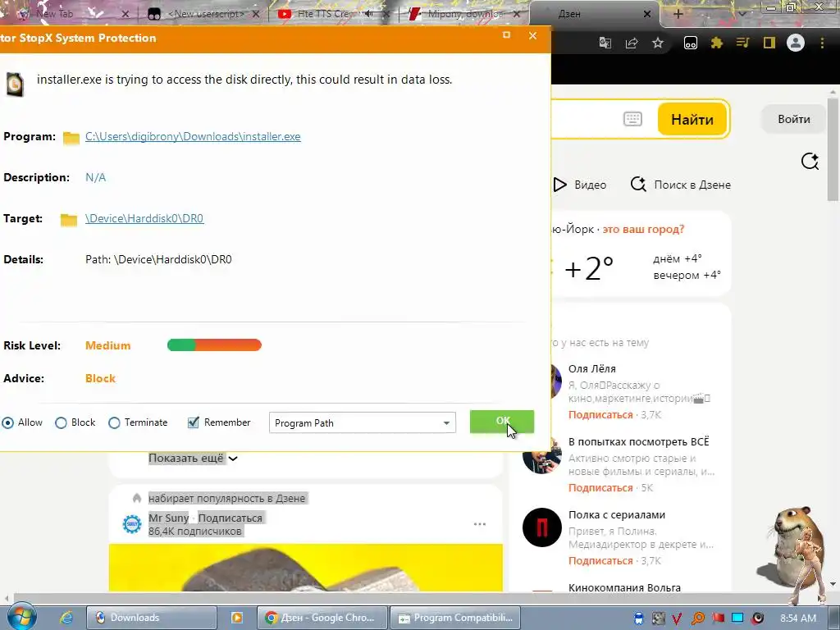
Task: Click the page vertical scrollbar thumb
Action: tap(833, 150)
